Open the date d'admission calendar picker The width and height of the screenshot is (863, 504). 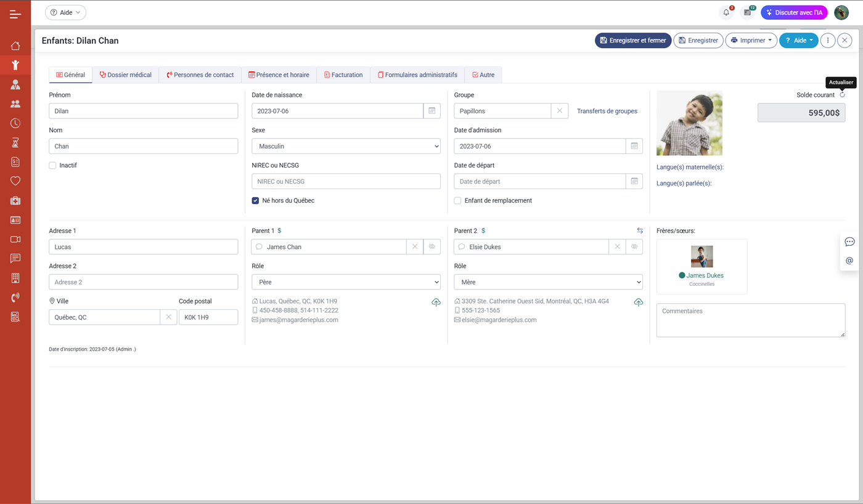click(x=634, y=146)
